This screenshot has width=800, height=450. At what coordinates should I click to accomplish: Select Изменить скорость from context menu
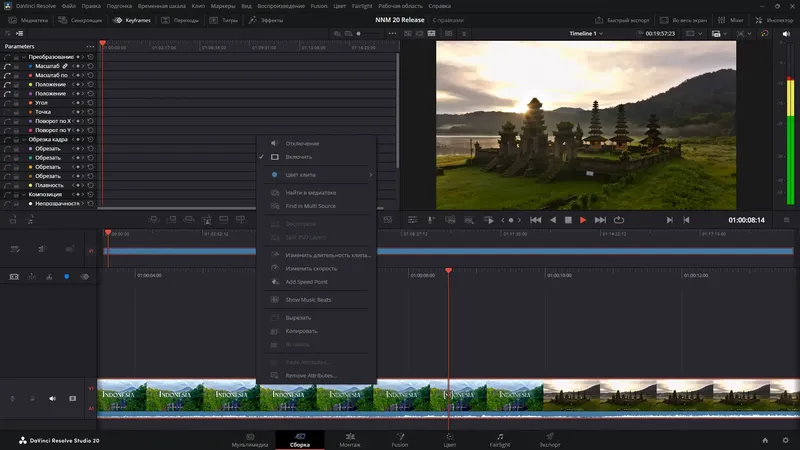click(311, 268)
